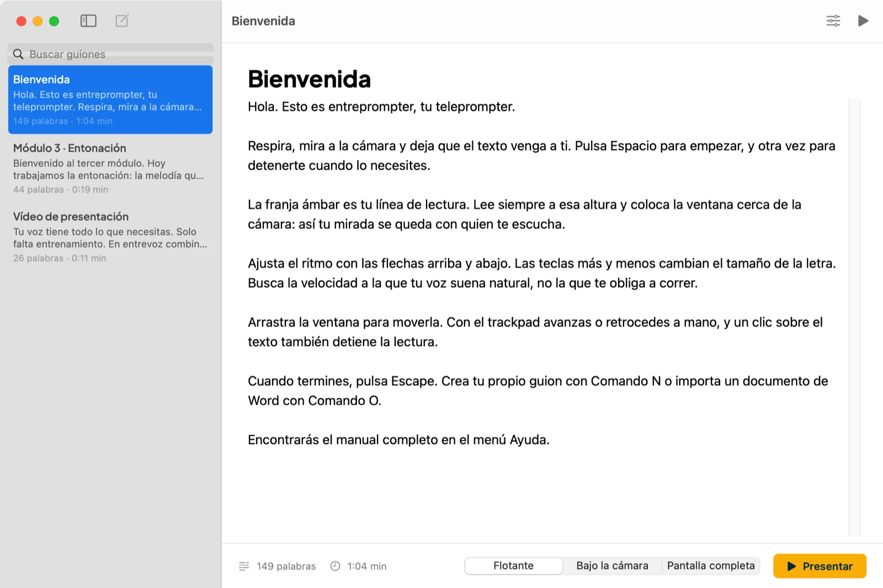Select the Flotante display mode
Image resolution: width=883 pixels, height=588 pixels.
click(x=514, y=566)
